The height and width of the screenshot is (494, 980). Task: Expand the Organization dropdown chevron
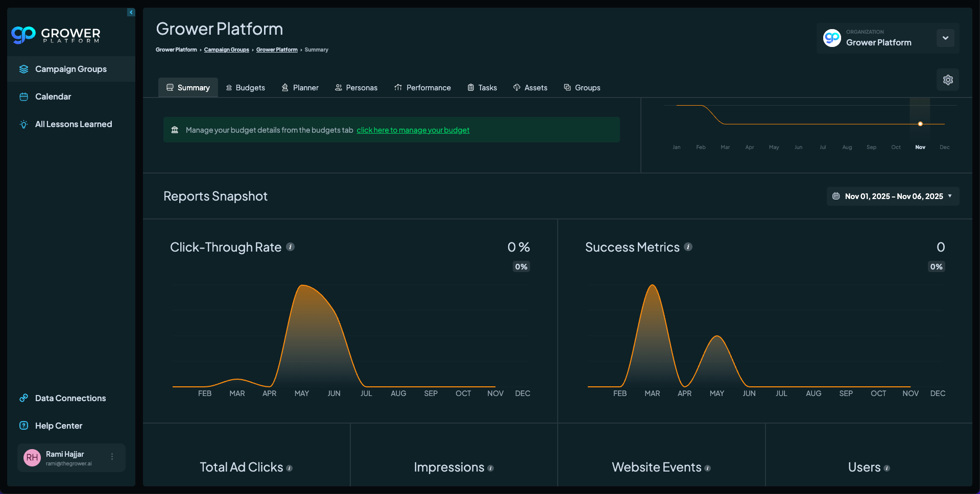pyautogui.click(x=945, y=38)
